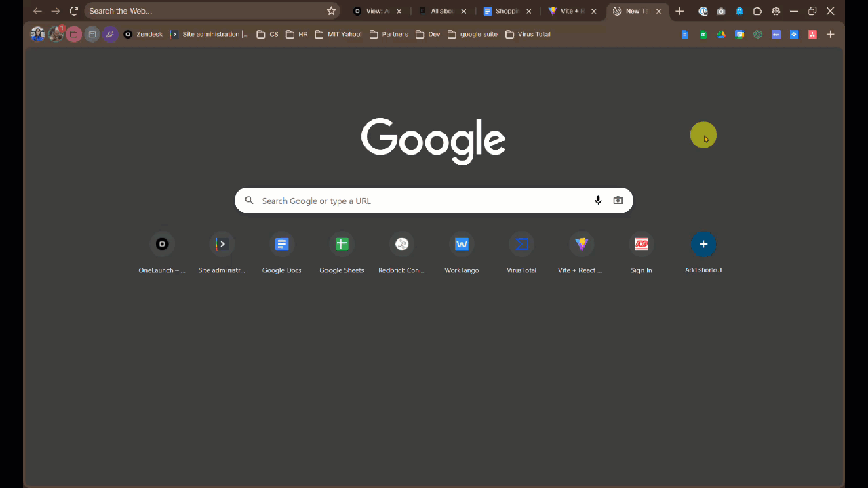Close the Vite + React tab
This screenshot has width=868, height=488.
pos(594,12)
